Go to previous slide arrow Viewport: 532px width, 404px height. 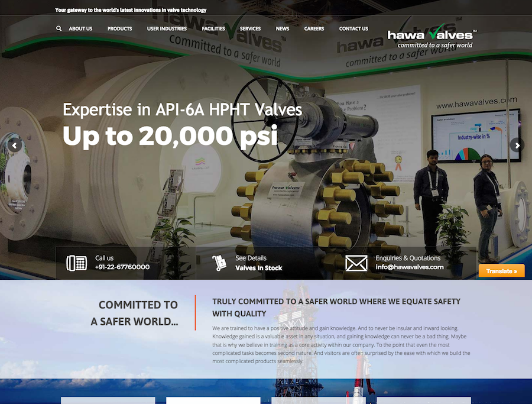(15, 145)
